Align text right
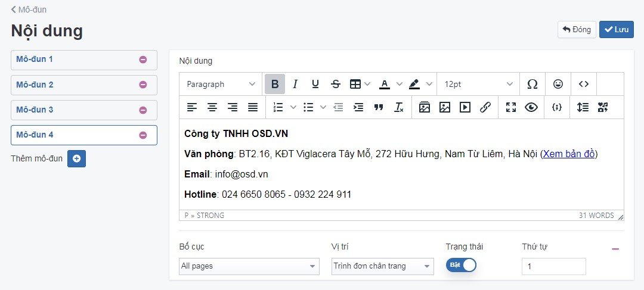 (x=233, y=107)
